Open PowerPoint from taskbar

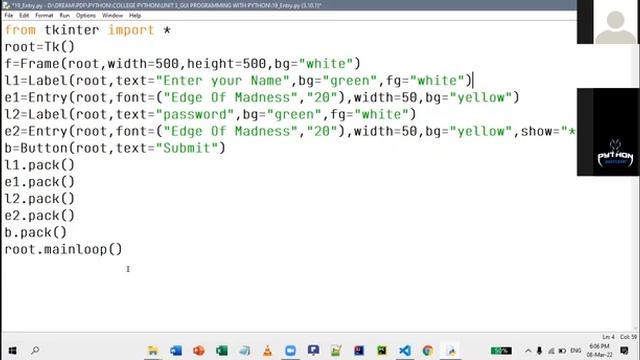(x=199, y=351)
